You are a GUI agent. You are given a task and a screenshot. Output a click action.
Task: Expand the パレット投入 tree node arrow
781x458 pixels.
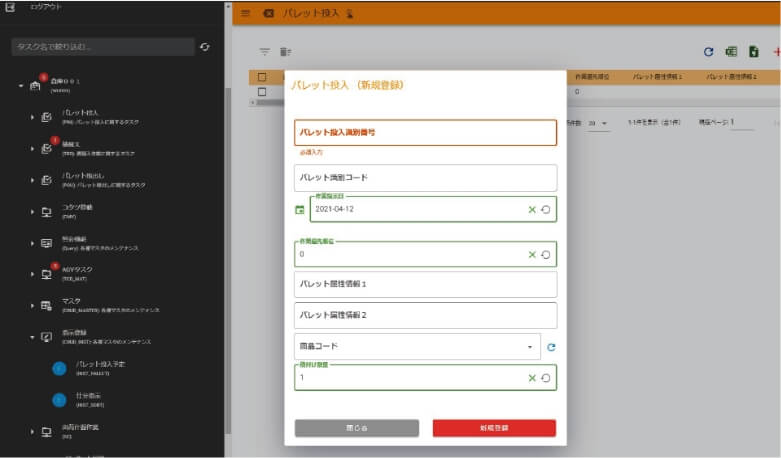(x=32, y=117)
